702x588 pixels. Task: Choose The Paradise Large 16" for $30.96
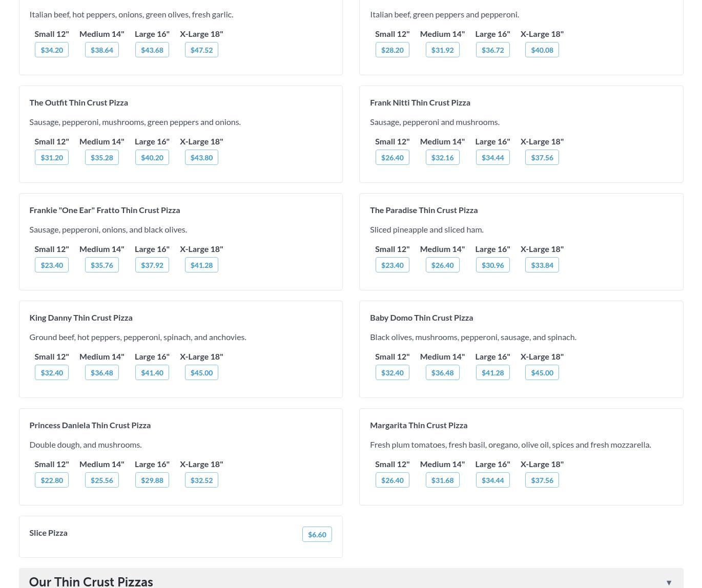coord(492,265)
